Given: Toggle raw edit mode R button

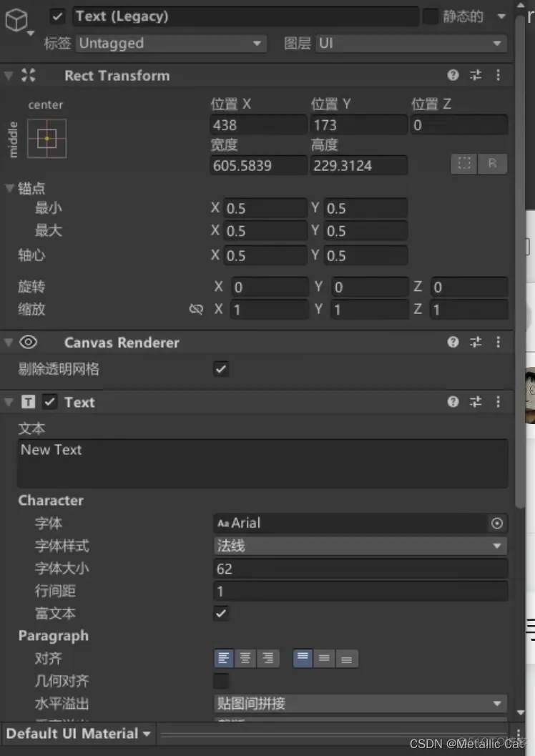Looking at the screenshot, I should [x=492, y=164].
